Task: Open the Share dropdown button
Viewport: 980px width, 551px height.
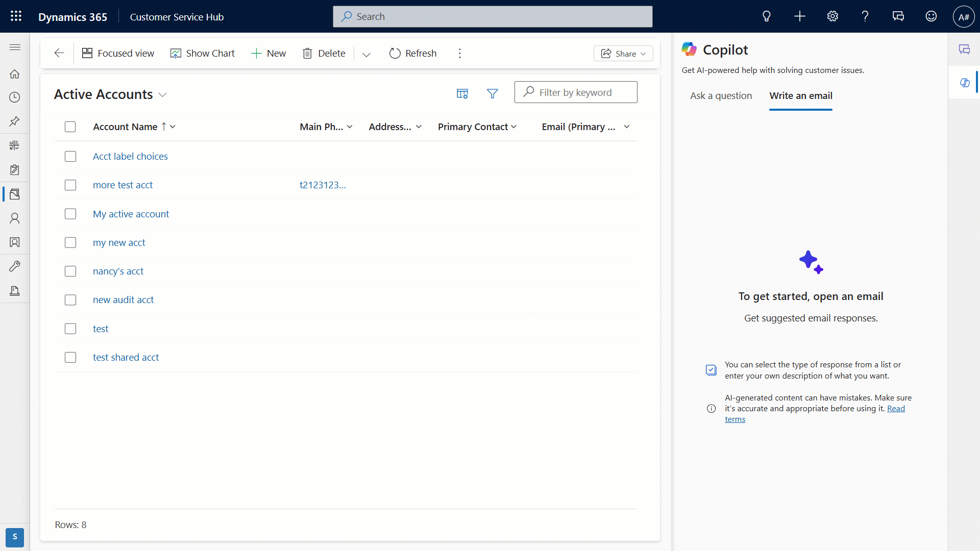Action: (623, 54)
